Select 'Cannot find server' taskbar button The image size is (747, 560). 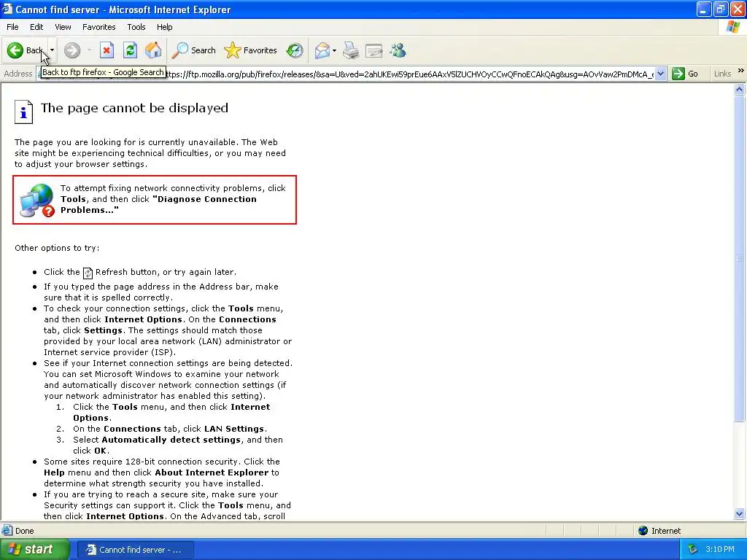(x=135, y=550)
